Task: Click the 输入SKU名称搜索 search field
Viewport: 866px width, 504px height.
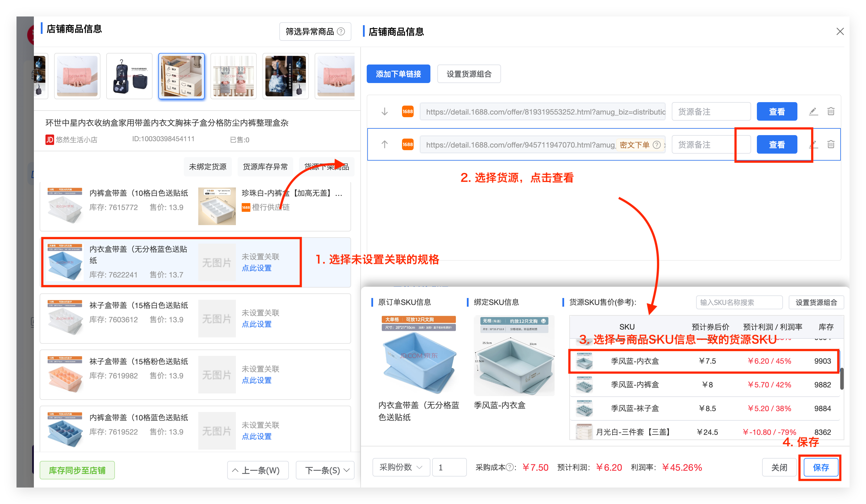Action: [739, 302]
